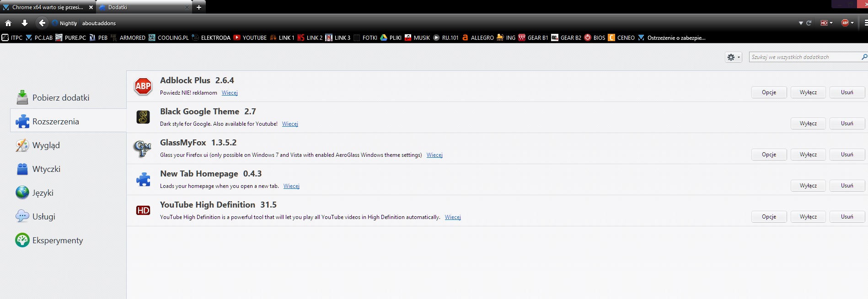Click the New Tab Homepage puzzle icon
This screenshot has width=868, height=299.
(x=143, y=179)
